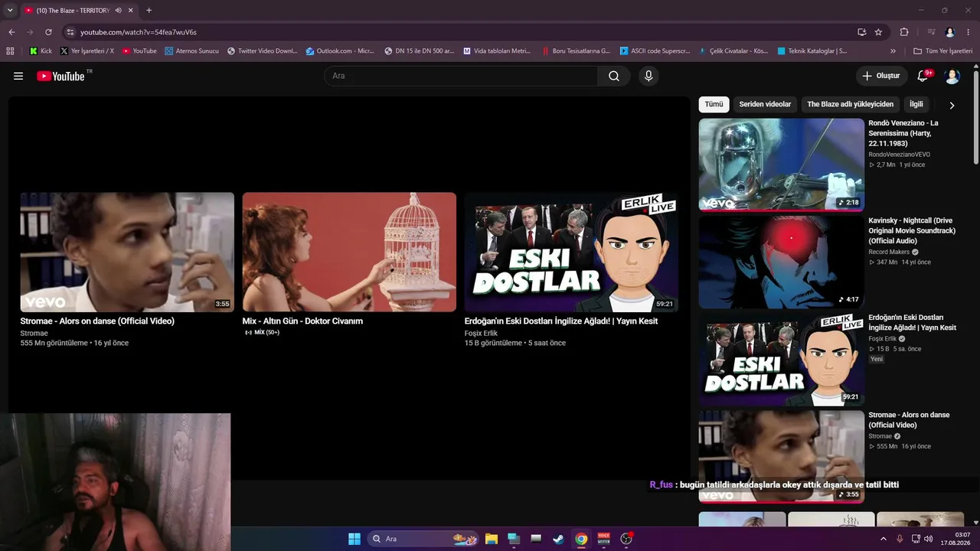The height and width of the screenshot is (551, 980).
Task: Select "The Blaze adlı yükleyiciden" chip
Action: pyautogui.click(x=850, y=104)
